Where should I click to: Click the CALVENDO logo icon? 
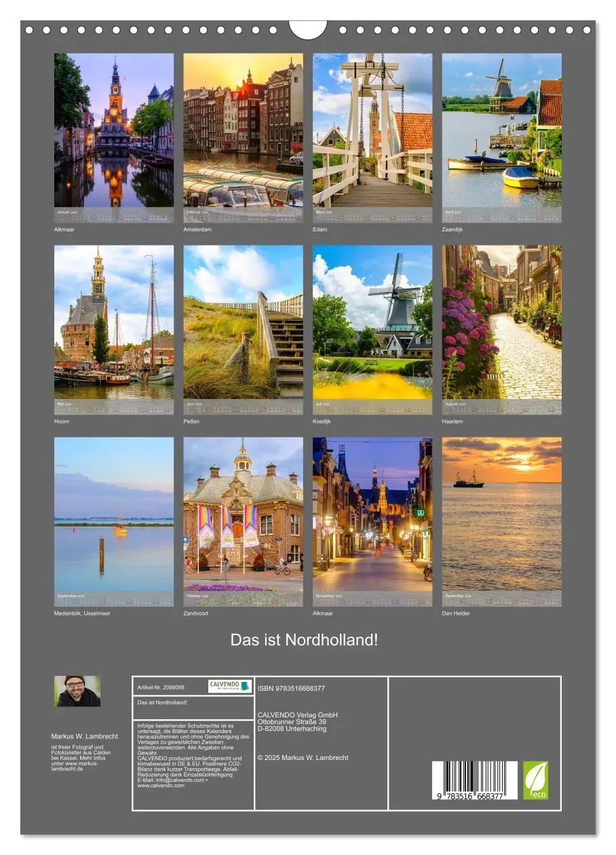(x=229, y=686)
